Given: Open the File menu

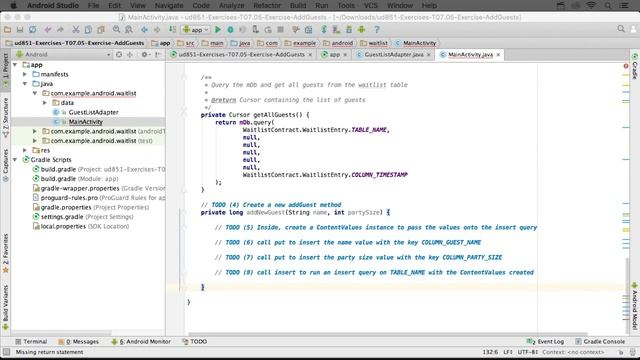Looking at the screenshot, I should pos(93,5).
